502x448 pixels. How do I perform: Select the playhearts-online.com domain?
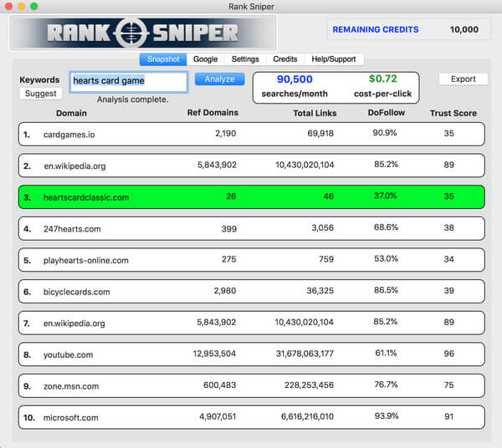click(86, 260)
